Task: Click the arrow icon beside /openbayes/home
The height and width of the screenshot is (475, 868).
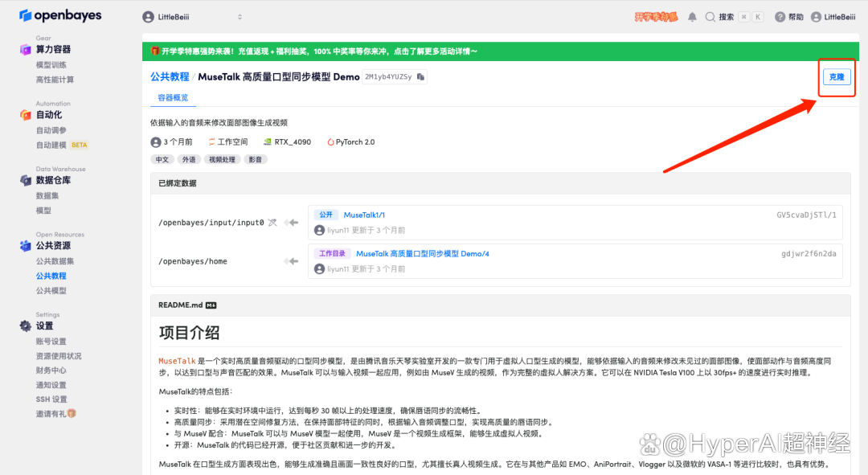Action: 291,261
